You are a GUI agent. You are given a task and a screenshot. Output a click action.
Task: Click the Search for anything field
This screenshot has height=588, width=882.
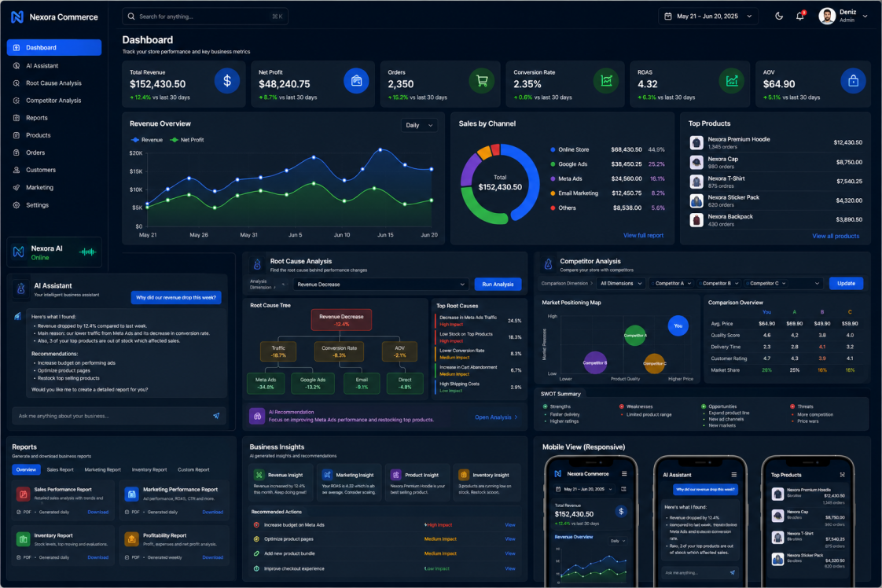[x=205, y=17]
